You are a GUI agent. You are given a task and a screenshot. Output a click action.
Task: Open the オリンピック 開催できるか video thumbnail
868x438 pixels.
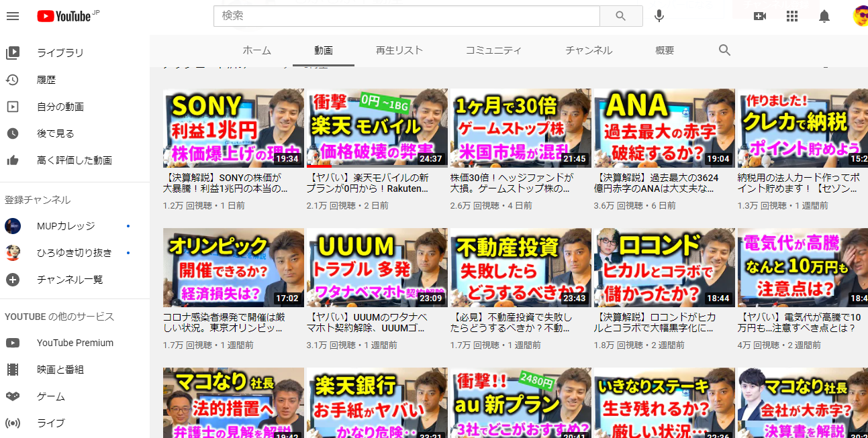(x=234, y=268)
